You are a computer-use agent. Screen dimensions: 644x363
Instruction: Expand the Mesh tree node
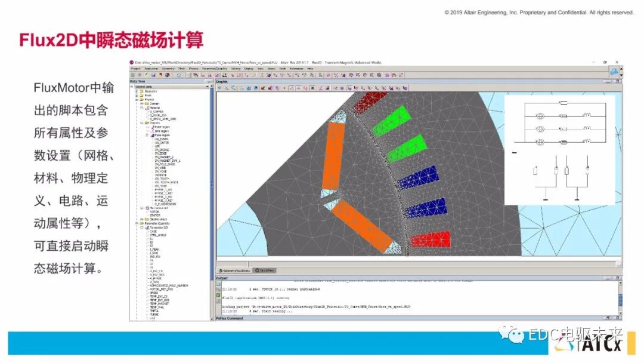pos(137,96)
